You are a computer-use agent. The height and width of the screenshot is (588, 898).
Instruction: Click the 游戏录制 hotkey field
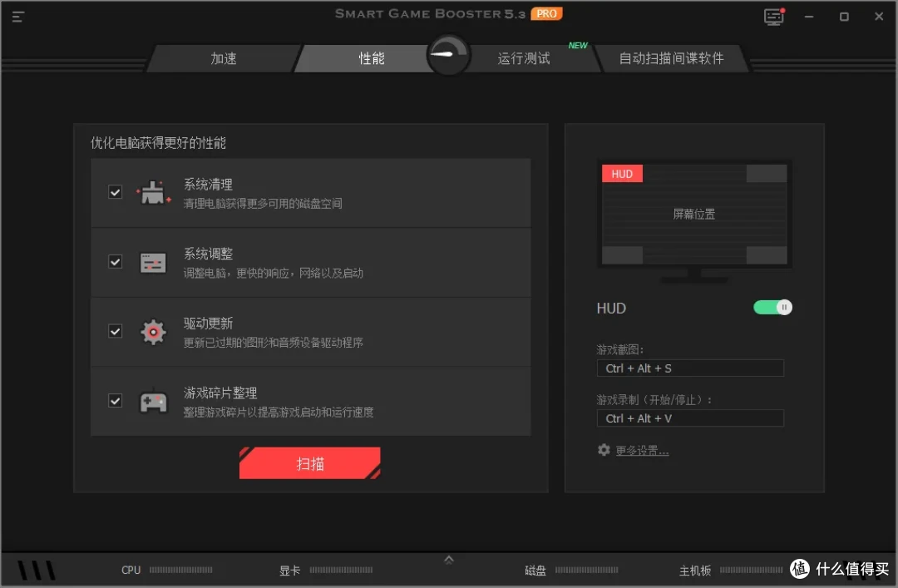[x=690, y=418]
